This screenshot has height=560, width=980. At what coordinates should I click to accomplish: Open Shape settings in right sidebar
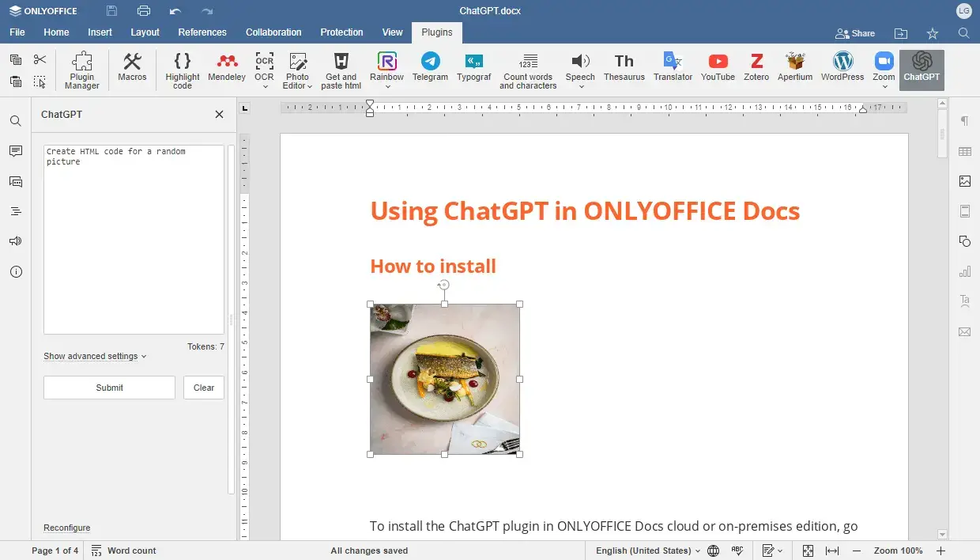(x=964, y=241)
